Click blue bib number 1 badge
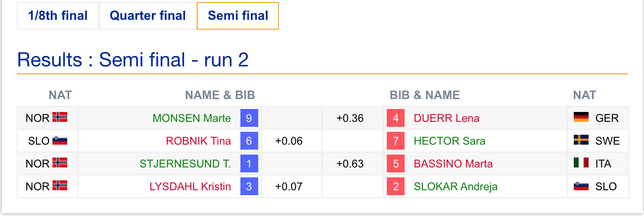 249,163
